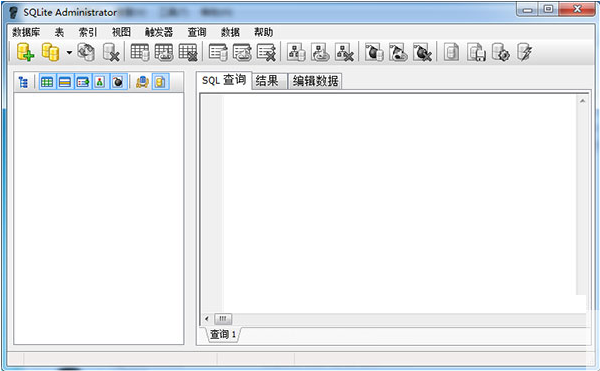This screenshot has width=600, height=371.
Task: Click the vertical scrollbar up arrow
Action: click(582, 101)
